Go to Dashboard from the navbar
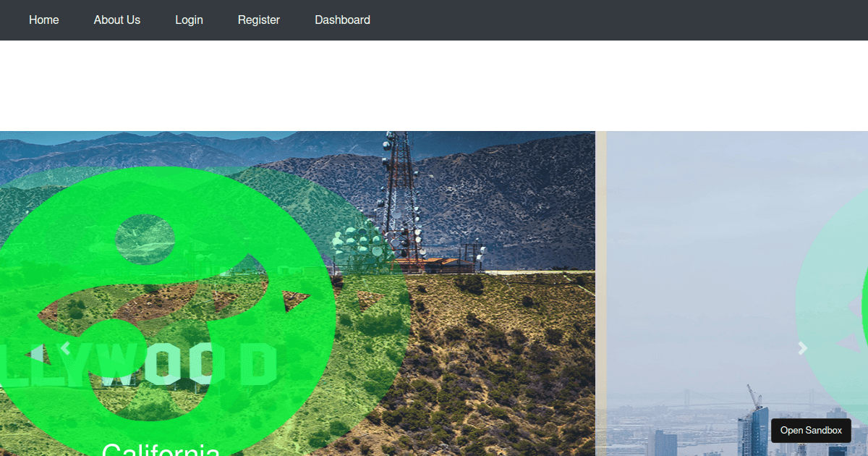 (x=342, y=20)
